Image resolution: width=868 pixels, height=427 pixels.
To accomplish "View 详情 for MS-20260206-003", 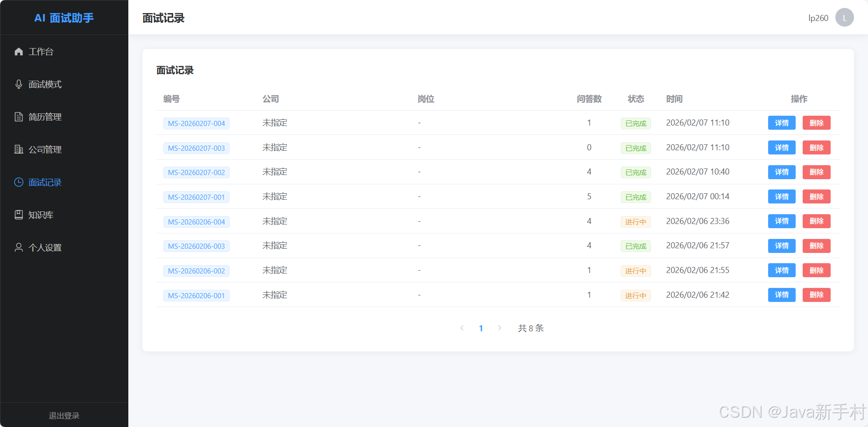I will tap(782, 245).
